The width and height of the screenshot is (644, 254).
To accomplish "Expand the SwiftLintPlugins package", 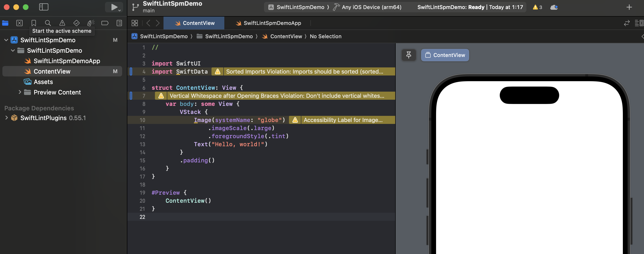I will (x=6, y=118).
